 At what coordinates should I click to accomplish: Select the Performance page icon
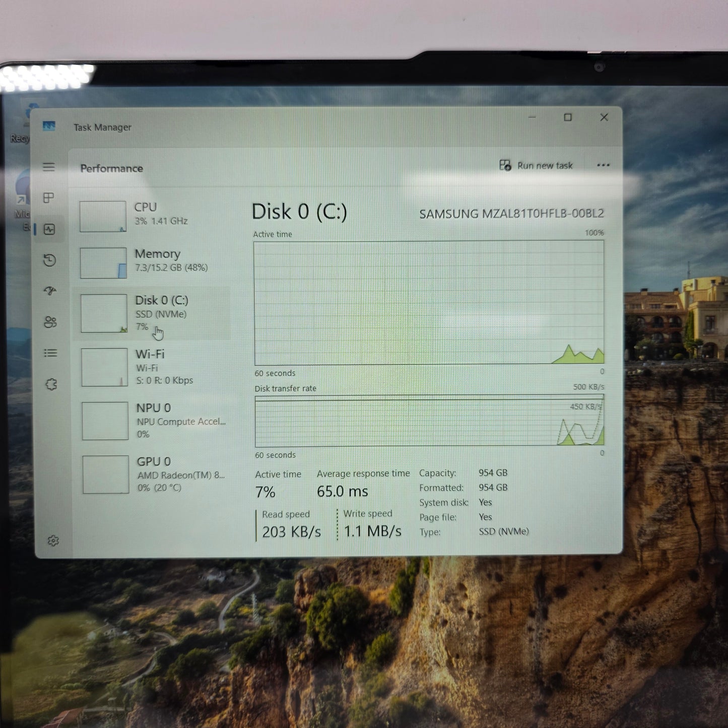pos(49,230)
